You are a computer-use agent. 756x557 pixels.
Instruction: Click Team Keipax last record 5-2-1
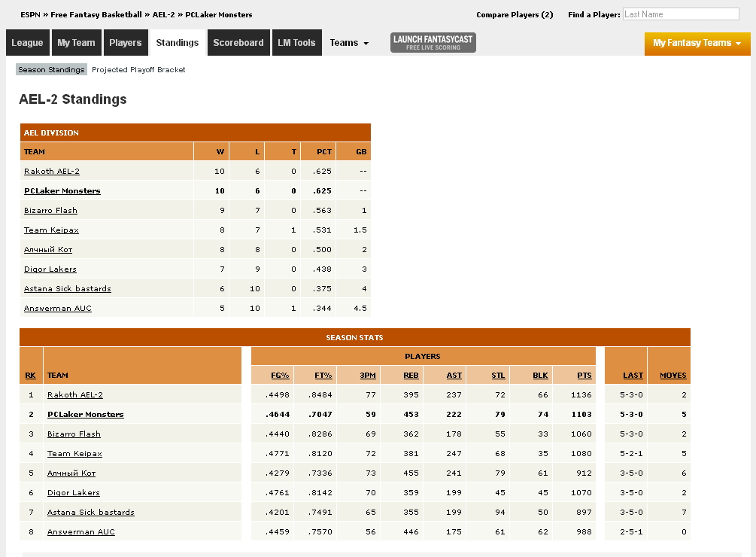click(631, 454)
